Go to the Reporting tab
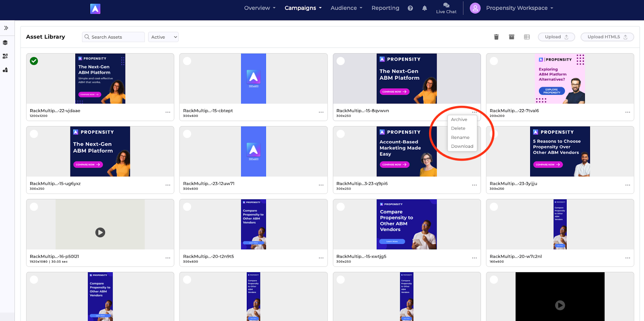644x321 pixels. coord(385,8)
